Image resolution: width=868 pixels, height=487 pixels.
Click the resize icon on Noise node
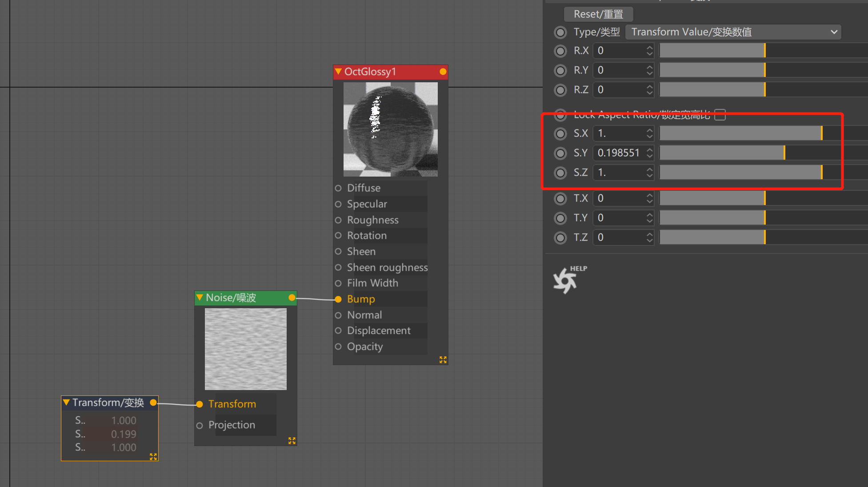coord(292,440)
